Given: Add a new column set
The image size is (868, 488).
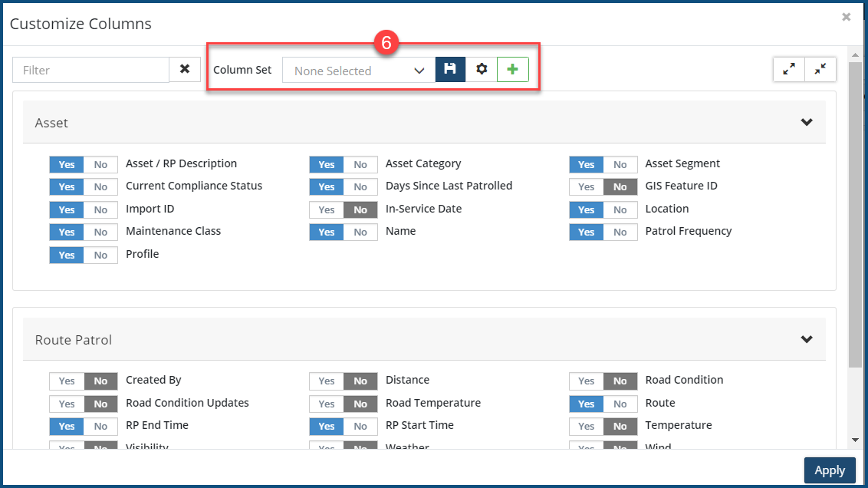Looking at the screenshot, I should (513, 69).
